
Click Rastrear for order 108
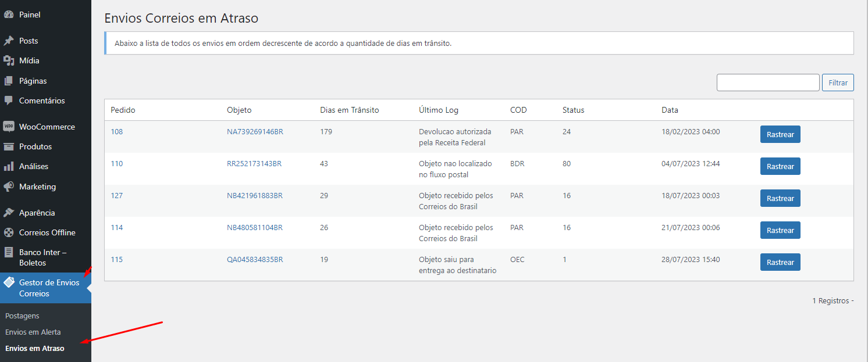(780, 134)
